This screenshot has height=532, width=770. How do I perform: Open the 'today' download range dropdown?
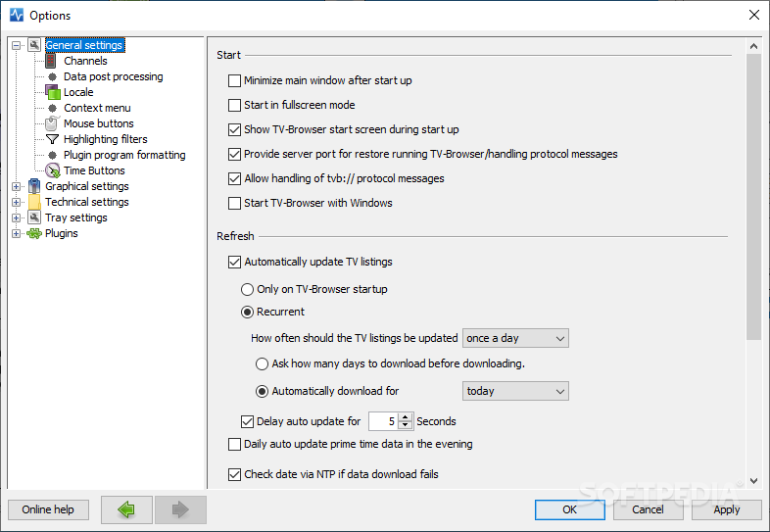[515, 391]
